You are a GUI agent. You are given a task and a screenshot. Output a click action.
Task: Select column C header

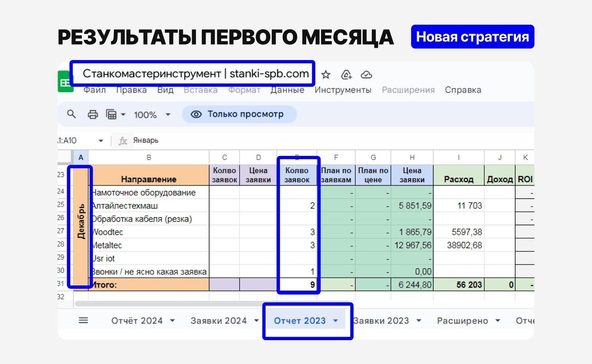[224, 157]
